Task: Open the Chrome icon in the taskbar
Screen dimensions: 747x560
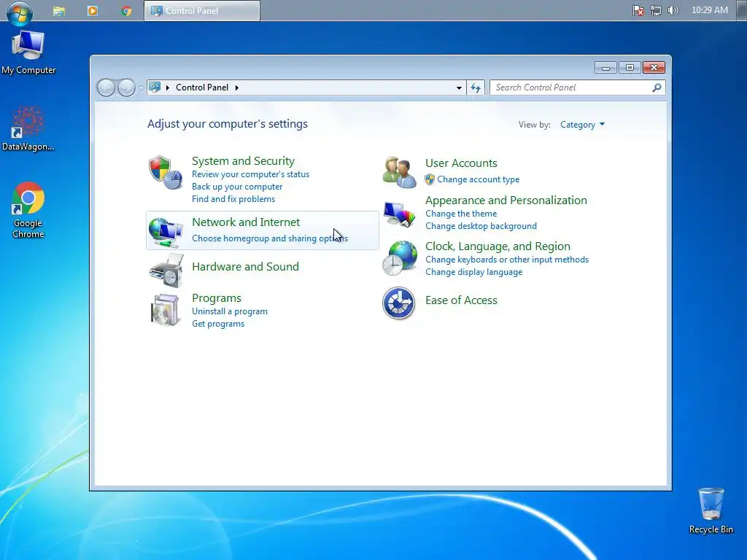Action: pyautogui.click(x=126, y=10)
